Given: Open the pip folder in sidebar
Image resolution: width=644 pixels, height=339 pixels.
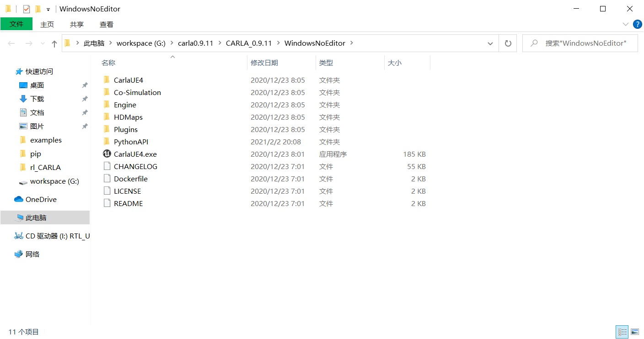Looking at the screenshot, I should tap(35, 154).
